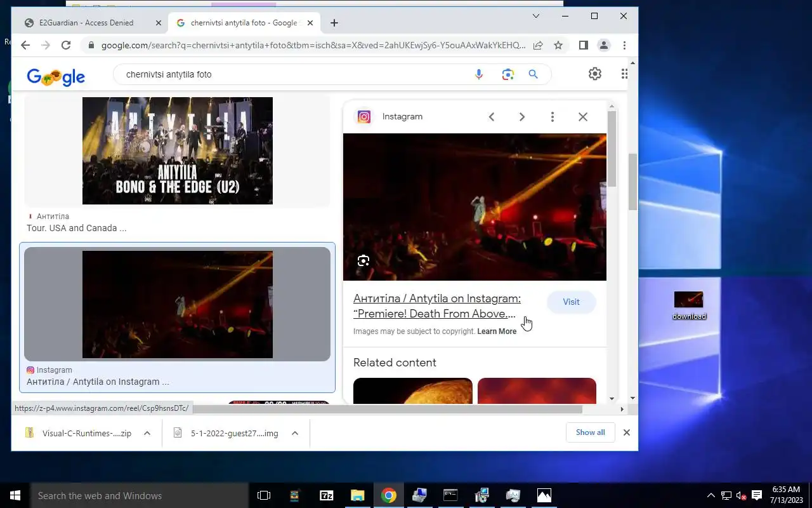The image size is (812, 508).
Task: Open Google quick settings gear
Action: point(594,74)
